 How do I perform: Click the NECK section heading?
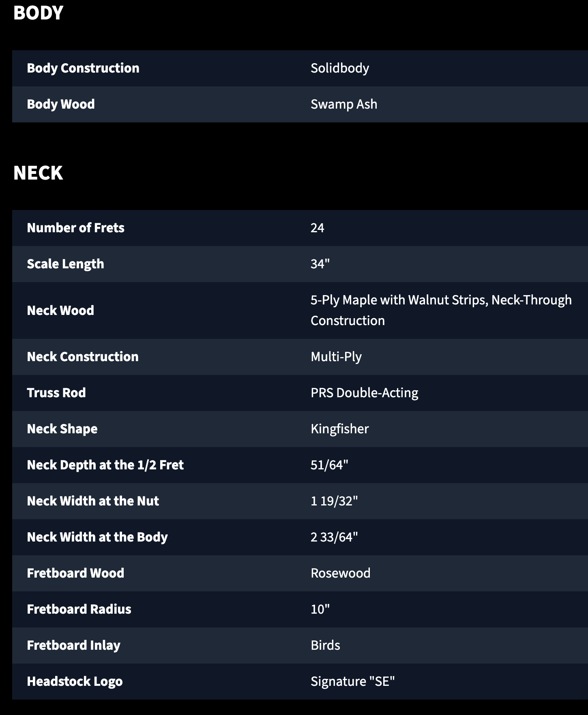38,173
